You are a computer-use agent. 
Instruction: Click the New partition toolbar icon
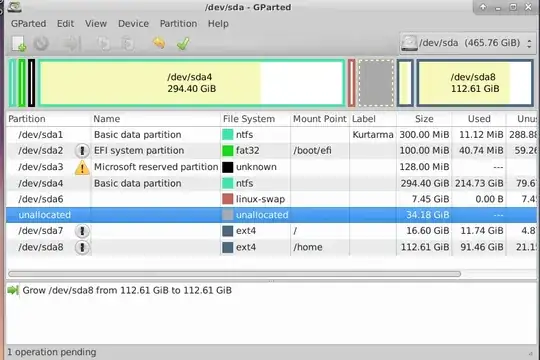pos(19,44)
